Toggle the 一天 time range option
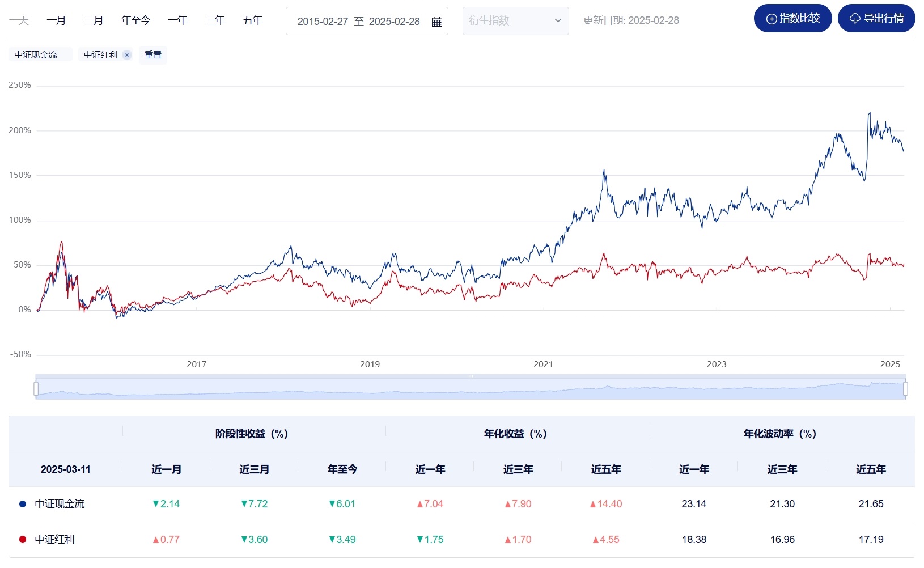924x568 pixels. [x=20, y=19]
